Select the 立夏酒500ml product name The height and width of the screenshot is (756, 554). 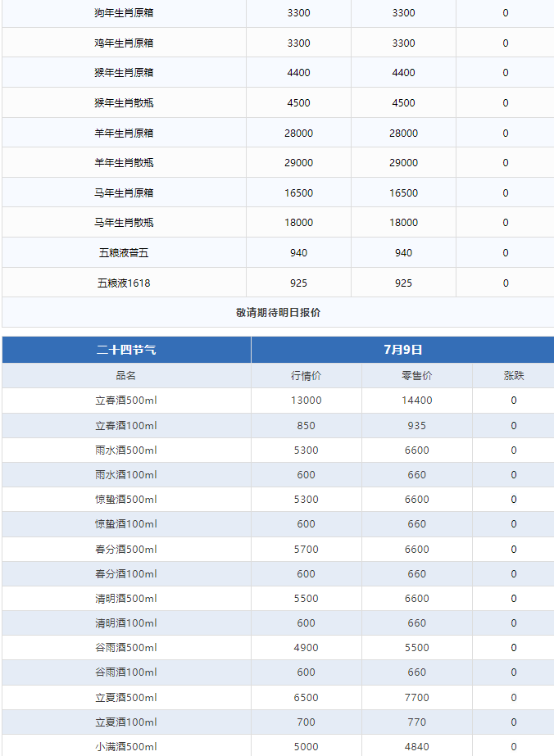[x=126, y=697]
